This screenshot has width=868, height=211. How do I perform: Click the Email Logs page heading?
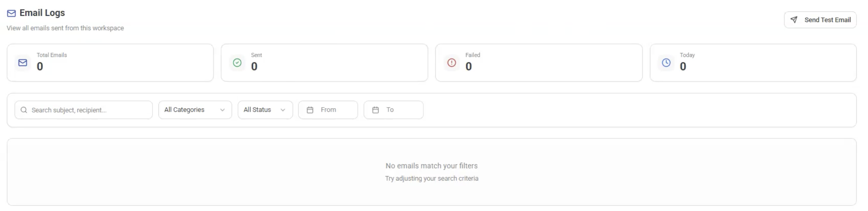click(x=42, y=13)
